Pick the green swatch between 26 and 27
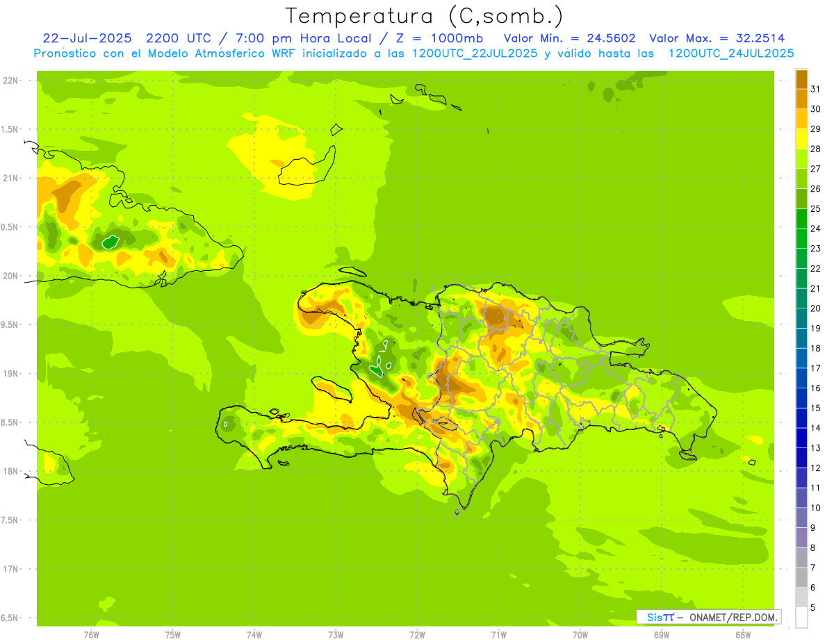The height and width of the screenshot is (644, 834). point(801,179)
